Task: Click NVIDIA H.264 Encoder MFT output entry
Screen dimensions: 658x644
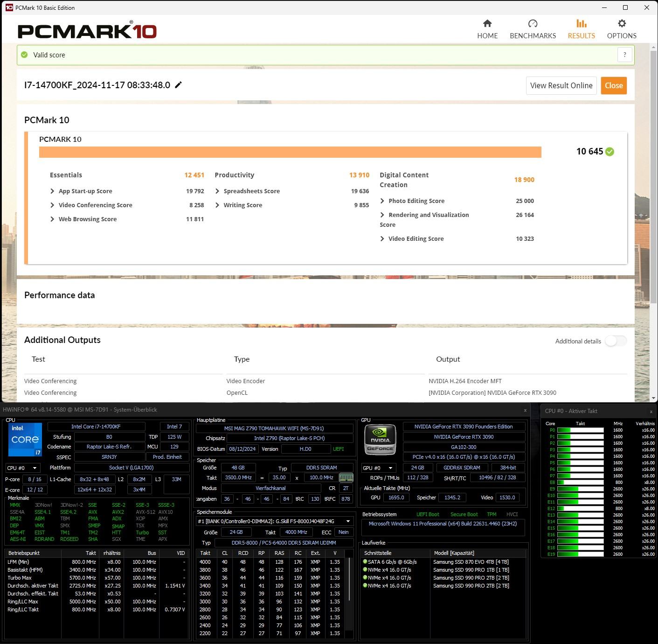Action: coord(465,381)
